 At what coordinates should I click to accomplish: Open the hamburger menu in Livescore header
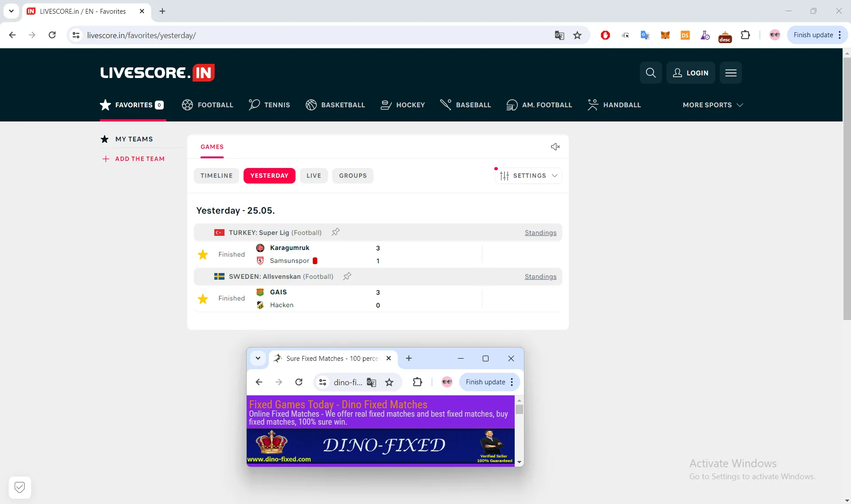coord(731,73)
